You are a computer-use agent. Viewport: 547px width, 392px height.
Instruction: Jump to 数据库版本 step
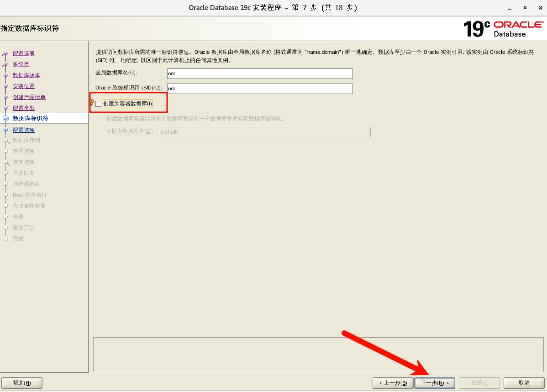tap(26, 75)
